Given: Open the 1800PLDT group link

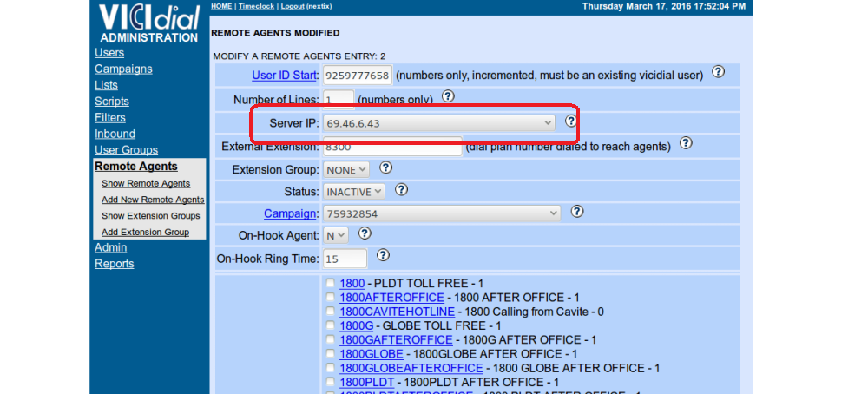Looking at the screenshot, I should (x=366, y=382).
